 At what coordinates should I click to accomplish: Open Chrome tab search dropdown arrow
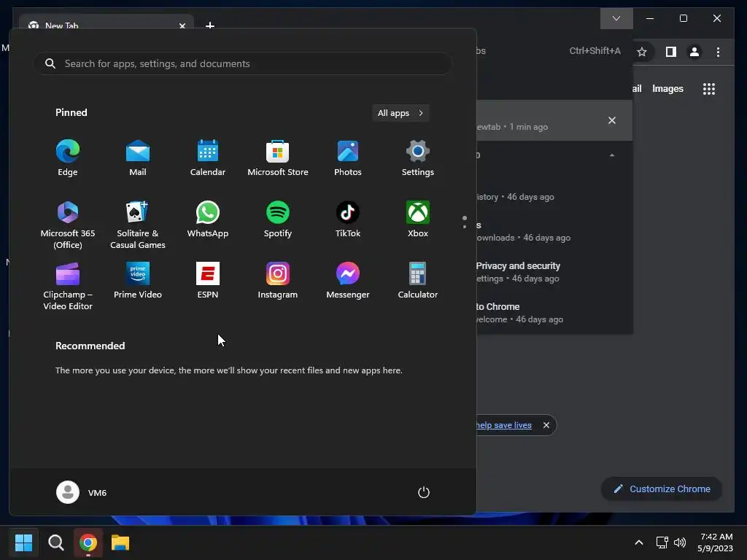(616, 18)
